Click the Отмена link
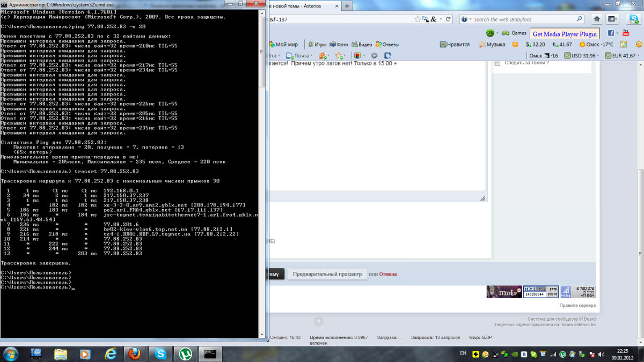Image resolution: width=644 pixels, height=362 pixels. [388, 274]
